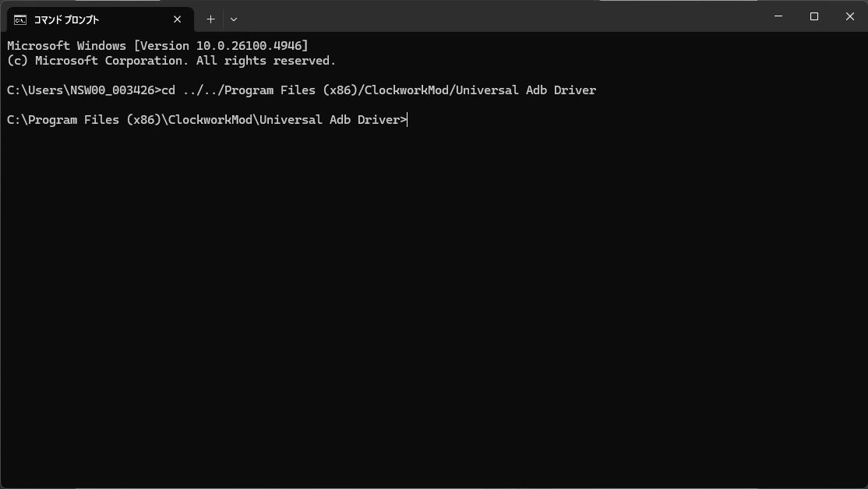868x489 pixels.
Task: Open a new tab with the plus button
Action: (x=210, y=19)
